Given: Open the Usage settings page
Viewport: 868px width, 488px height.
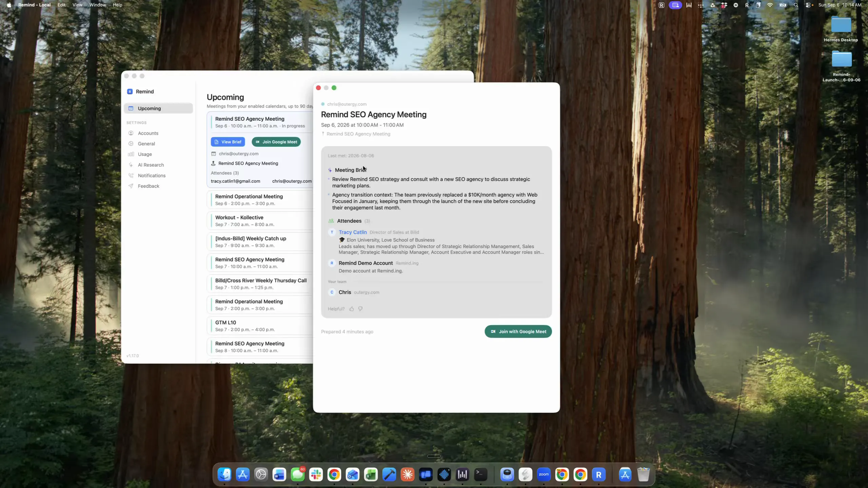Looking at the screenshot, I should (x=145, y=154).
